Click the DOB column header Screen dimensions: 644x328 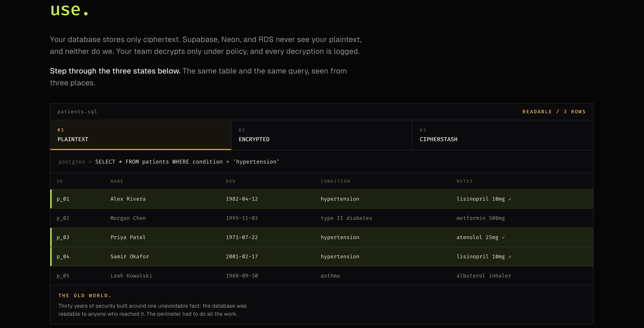pyautogui.click(x=231, y=181)
